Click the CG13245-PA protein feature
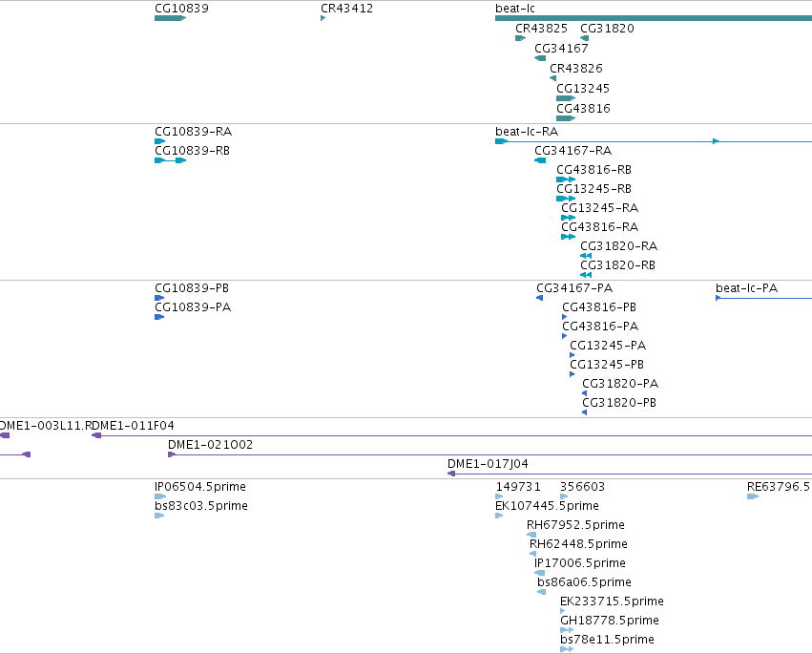812x654 pixels. (x=572, y=355)
